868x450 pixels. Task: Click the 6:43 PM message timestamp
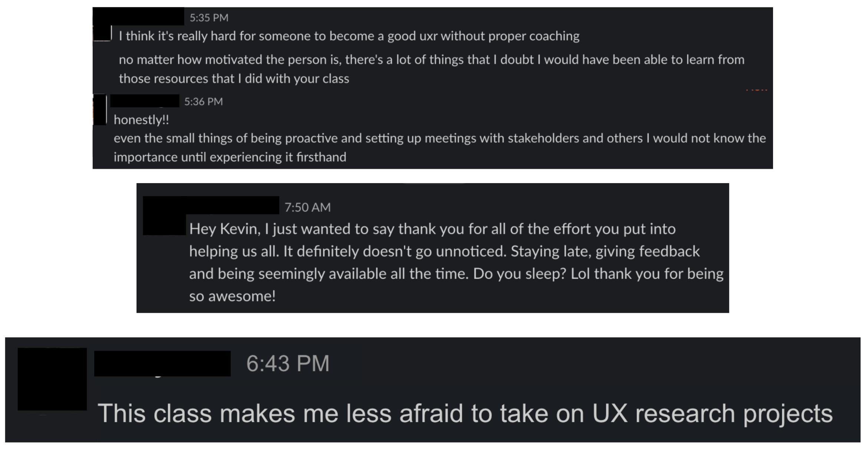(x=288, y=363)
